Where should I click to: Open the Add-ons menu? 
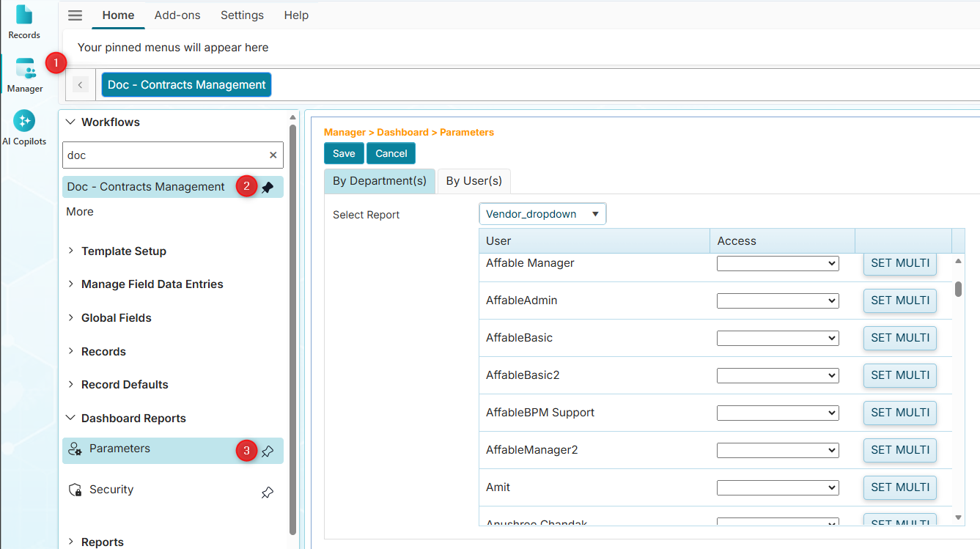coord(177,15)
